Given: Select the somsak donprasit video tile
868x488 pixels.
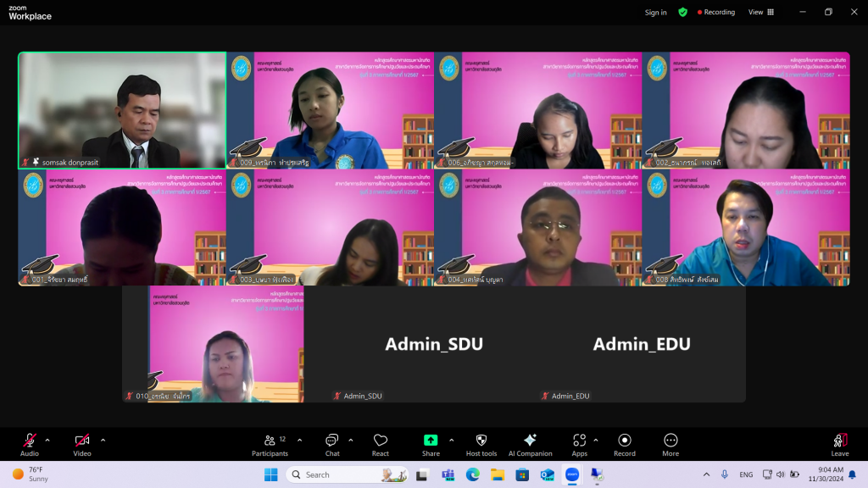Looking at the screenshot, I should pyautogui.click(x=122, y=110).
